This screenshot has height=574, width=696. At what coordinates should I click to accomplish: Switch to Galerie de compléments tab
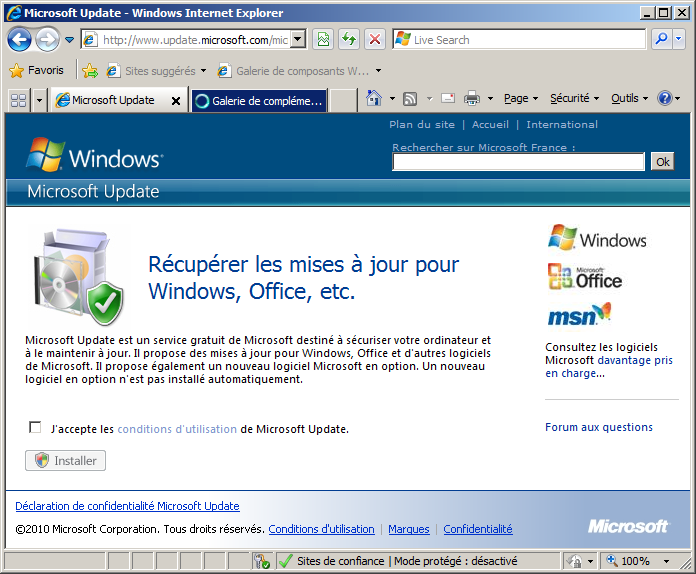click(258, 100)
